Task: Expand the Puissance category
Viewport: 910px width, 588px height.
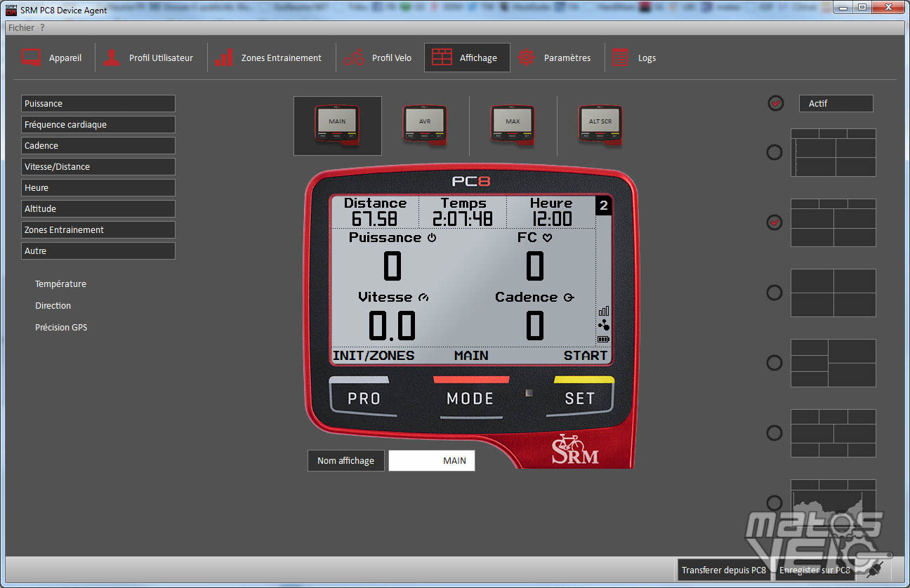Action: point(98,103)
